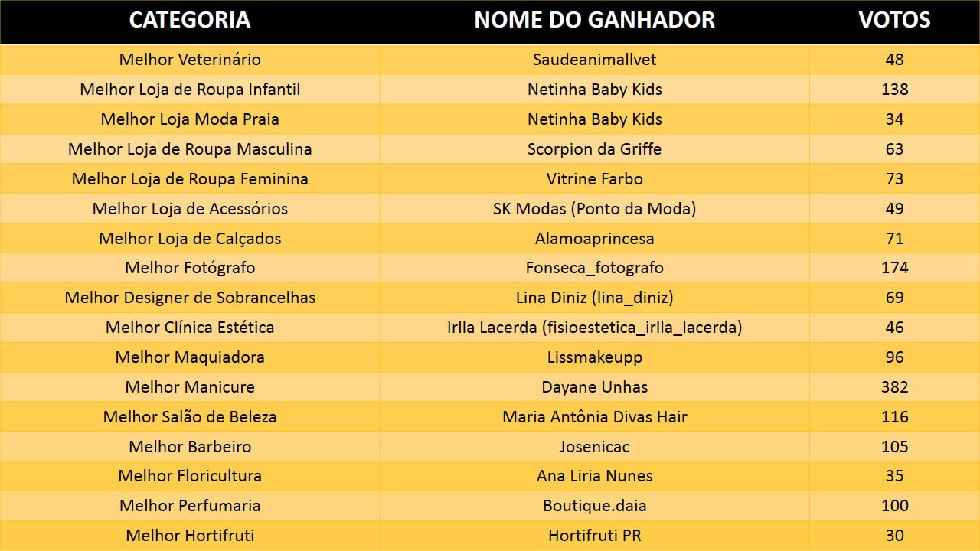Select the Saudeanimallvet winner cell

(594, 60)
